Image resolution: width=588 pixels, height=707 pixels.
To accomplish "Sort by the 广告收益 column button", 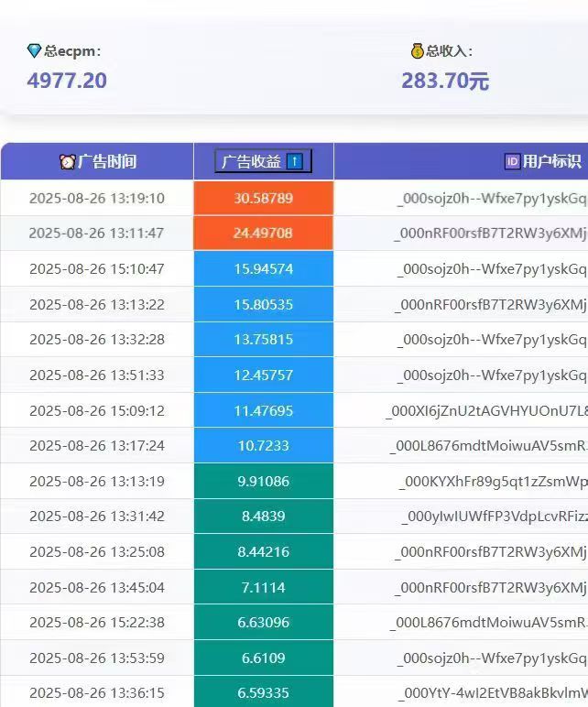I will point(264,161).
